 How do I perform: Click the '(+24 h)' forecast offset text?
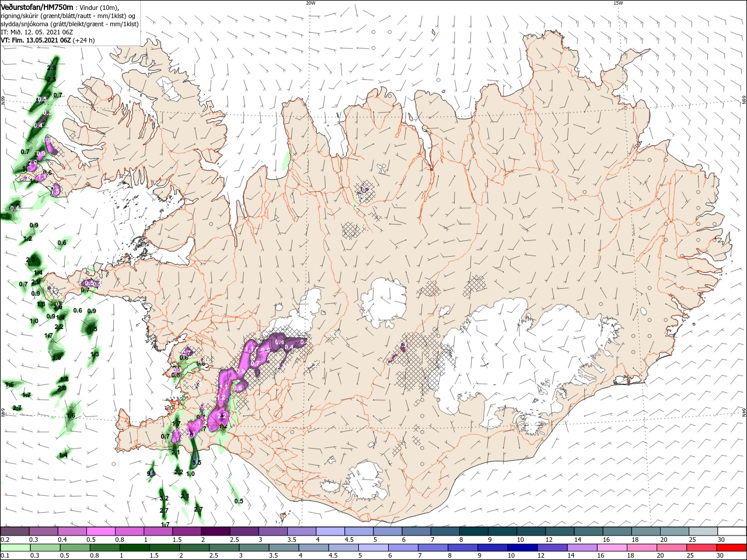pos(84,40)
